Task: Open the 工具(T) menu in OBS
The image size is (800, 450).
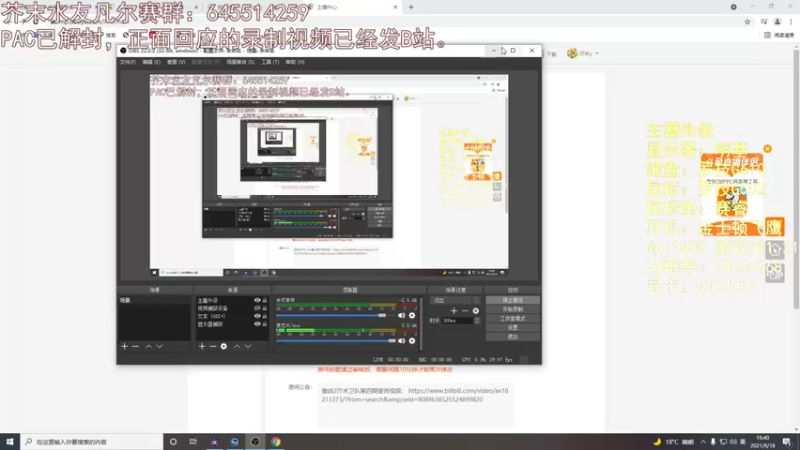Action: tap(270, 62)
